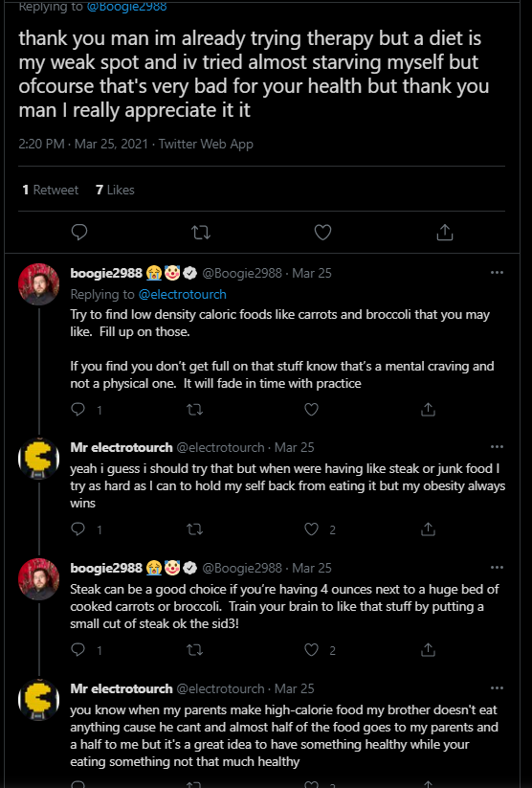Image resolution: width=532 pixels, height=788 pixels.
Task: Open Mr electrotourch's Pac-Man avatar on the last tweet
Action: tap(39, 700)
